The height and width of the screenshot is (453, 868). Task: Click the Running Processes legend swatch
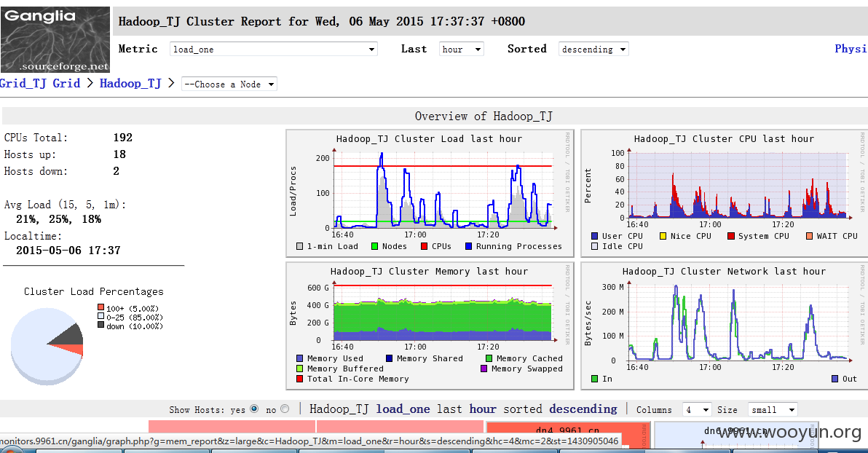pyautogui.click(x=469, y=246)
